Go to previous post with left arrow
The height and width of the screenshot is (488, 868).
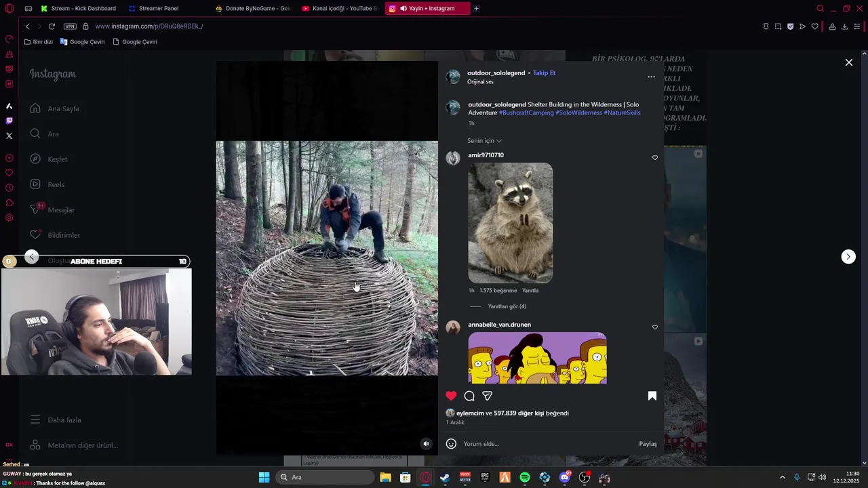32,256
